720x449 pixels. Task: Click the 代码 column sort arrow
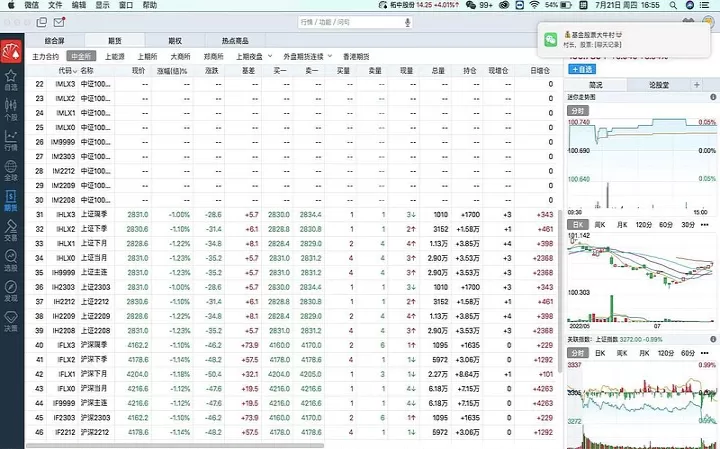[75, 71]
